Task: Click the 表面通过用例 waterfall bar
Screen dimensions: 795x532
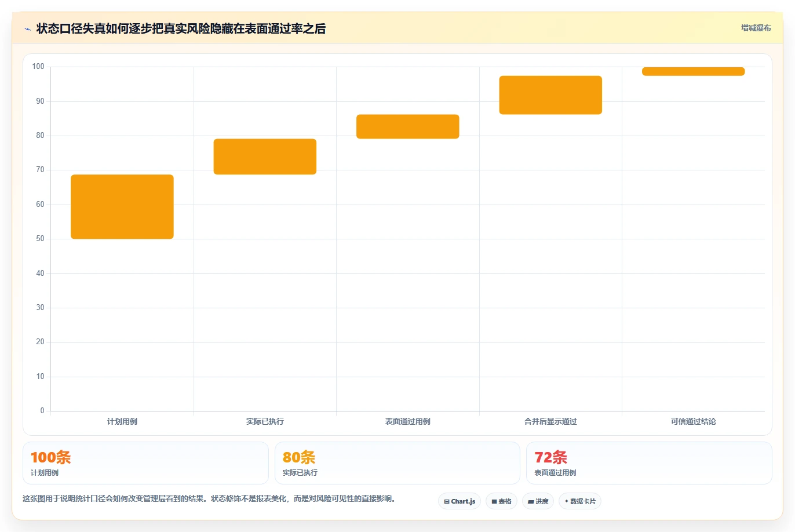Action: click(408, 126)
